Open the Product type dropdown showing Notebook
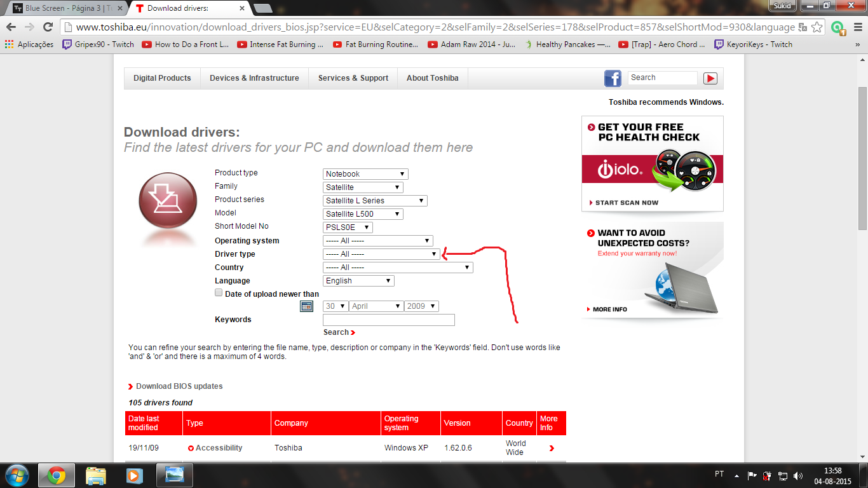 tap(365, 174)
